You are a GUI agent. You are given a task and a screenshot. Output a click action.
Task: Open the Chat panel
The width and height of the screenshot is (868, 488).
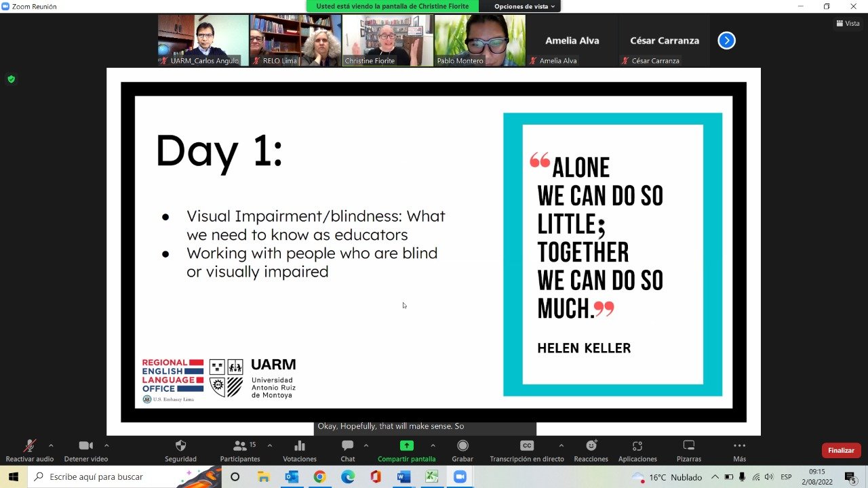tap(347, 446)
